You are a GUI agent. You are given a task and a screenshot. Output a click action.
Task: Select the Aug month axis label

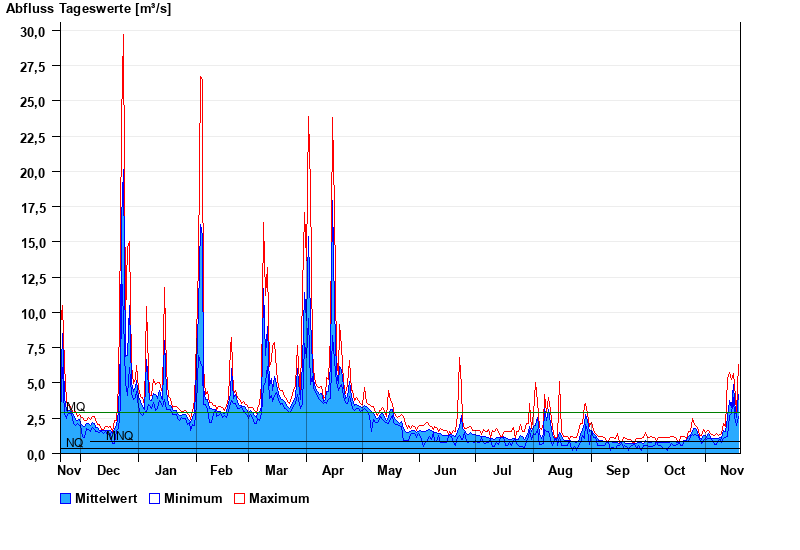[560, 470]
